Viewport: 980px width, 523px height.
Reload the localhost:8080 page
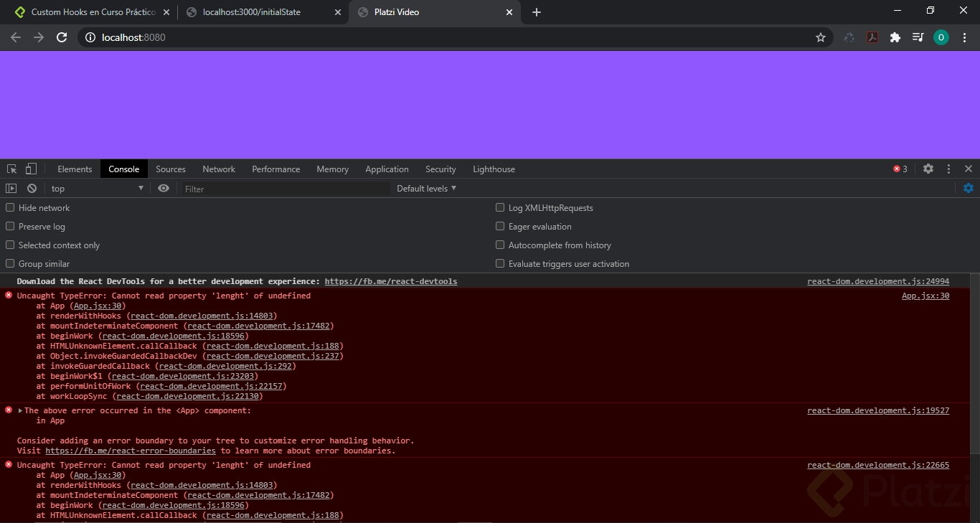coord(62,37)
